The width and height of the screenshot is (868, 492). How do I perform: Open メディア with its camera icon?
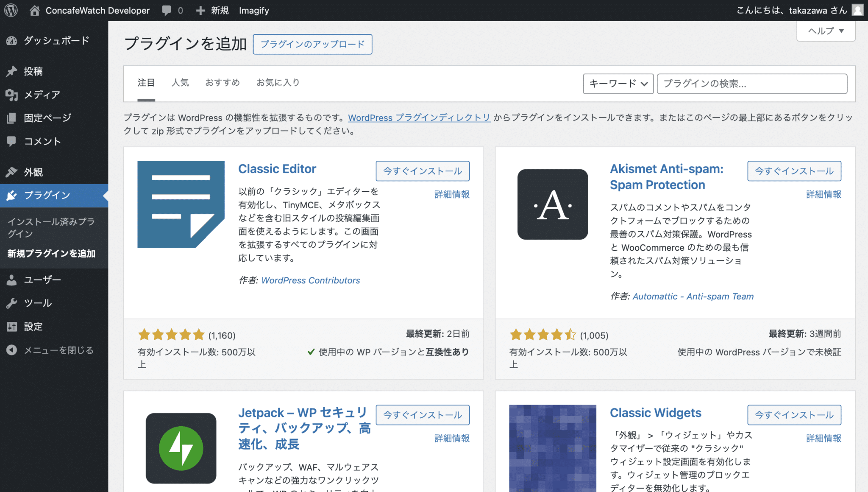[x=12, y=95]
